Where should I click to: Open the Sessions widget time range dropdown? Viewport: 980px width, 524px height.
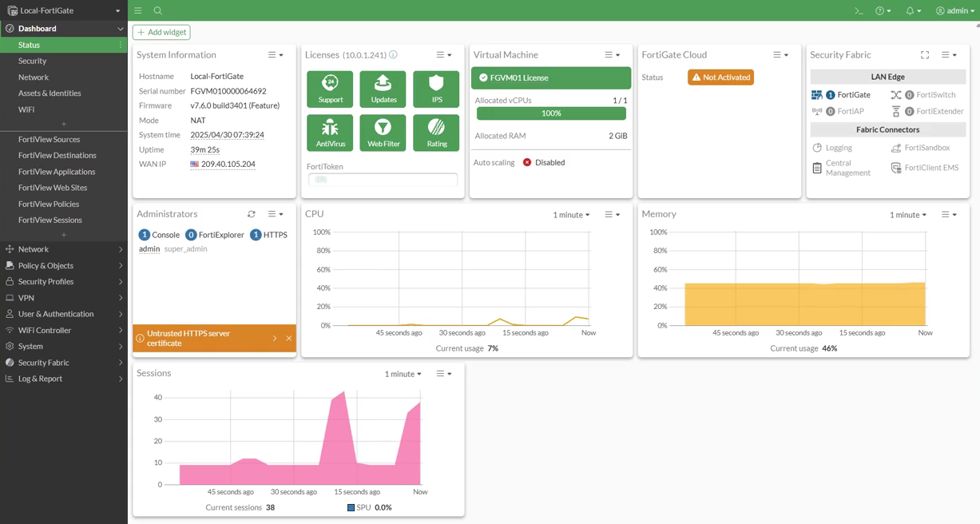point(403,374)
